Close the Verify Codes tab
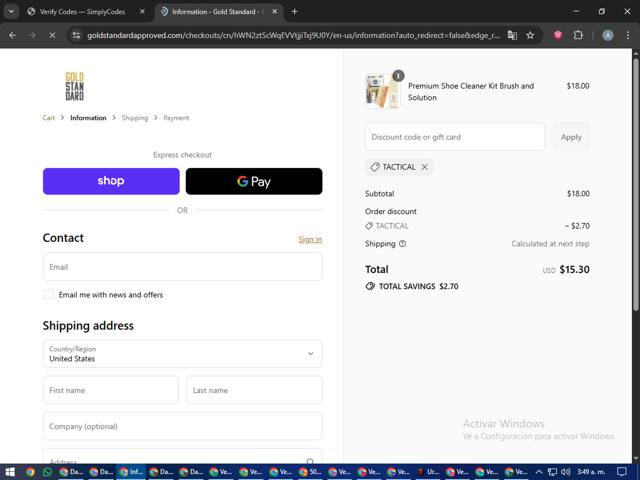 click(142, 12)
